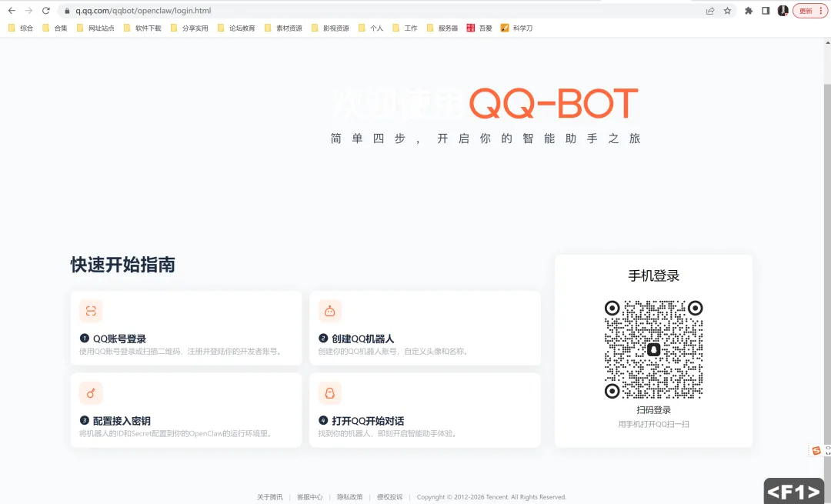Open the 论坛教育 bookmark folder
This screenshot has height=504, width=831.
[x=236, y=28]
